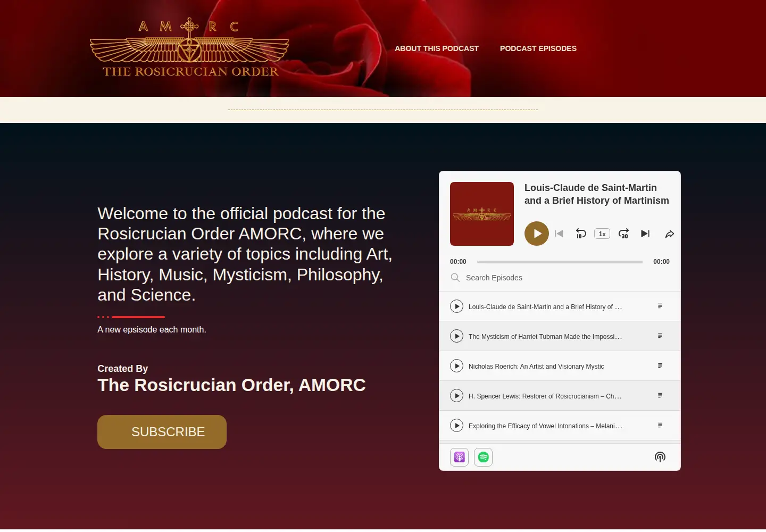Play the featured podcast episode

(x=537, y=234)
